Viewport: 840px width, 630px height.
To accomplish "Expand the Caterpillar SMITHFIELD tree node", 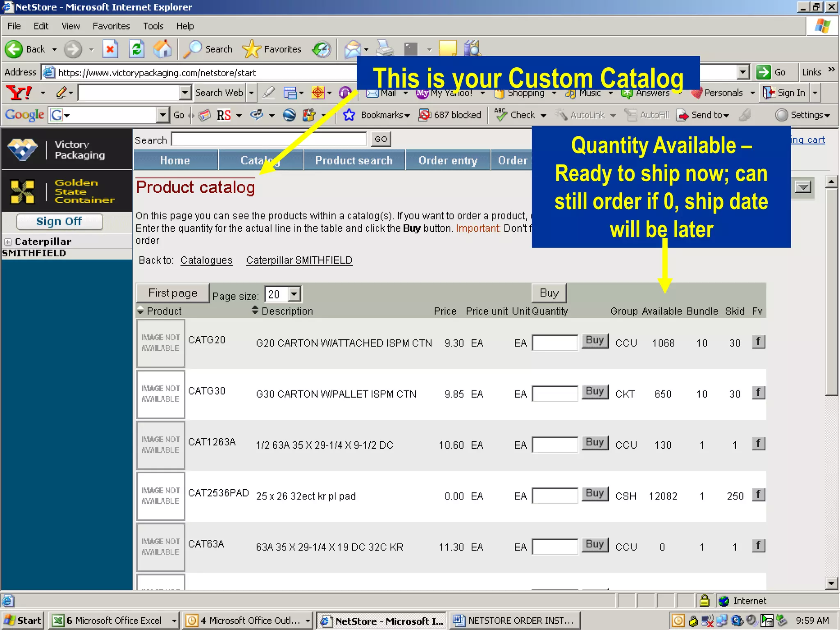I will [x=8, y=242].
